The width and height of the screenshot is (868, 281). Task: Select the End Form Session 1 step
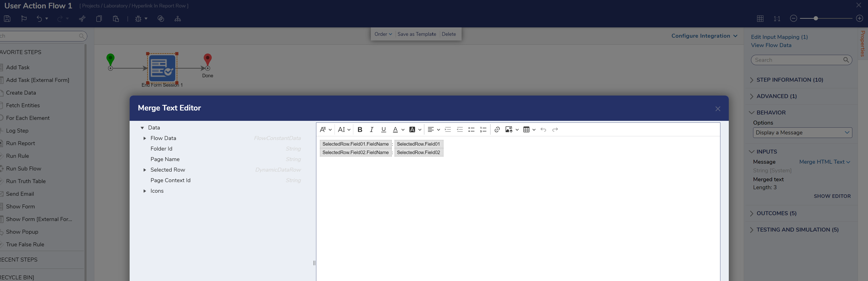(x=162, y=68)
